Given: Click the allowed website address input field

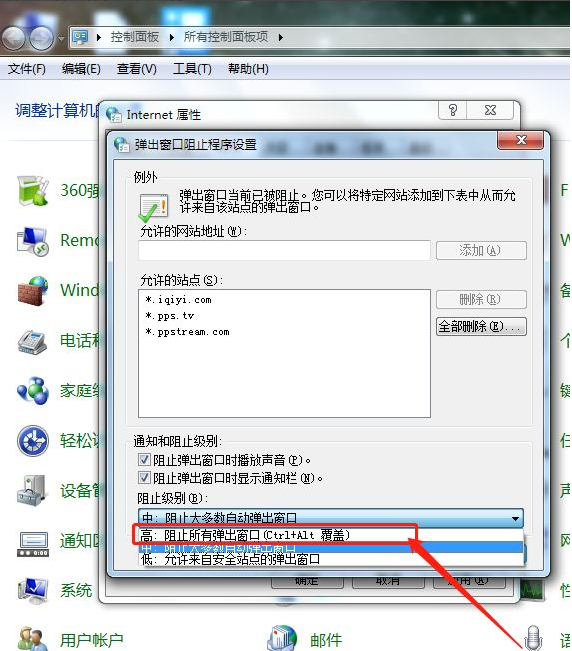Looking at the screenshot, I should point(284,250).
